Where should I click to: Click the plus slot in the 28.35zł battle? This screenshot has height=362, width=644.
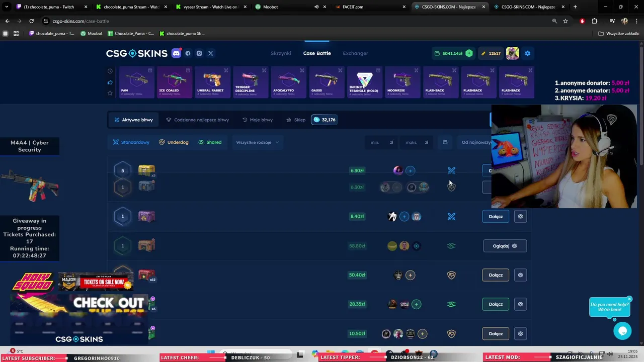(416, 304)
